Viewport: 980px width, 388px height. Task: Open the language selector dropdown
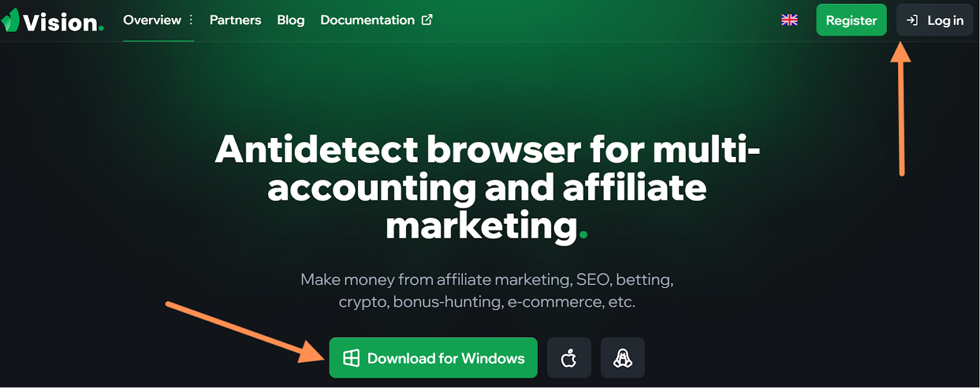point(790,20)
